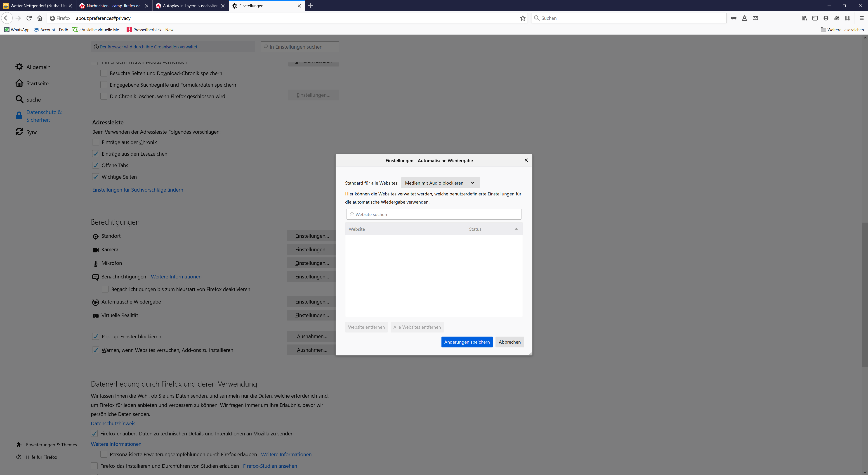
Task: Click the 'Website suchen' search field
Action: click(x=434, y=214)
